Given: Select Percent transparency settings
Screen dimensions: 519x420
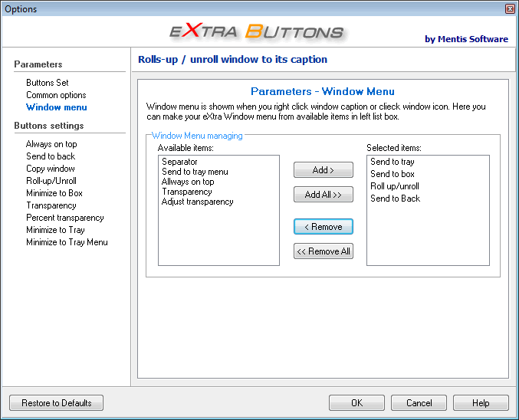Looking at the screenshot, I should coord(64,218).
